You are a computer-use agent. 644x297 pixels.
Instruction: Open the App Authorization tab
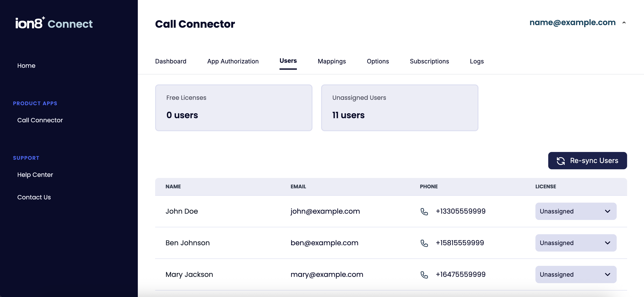[233, 61]
